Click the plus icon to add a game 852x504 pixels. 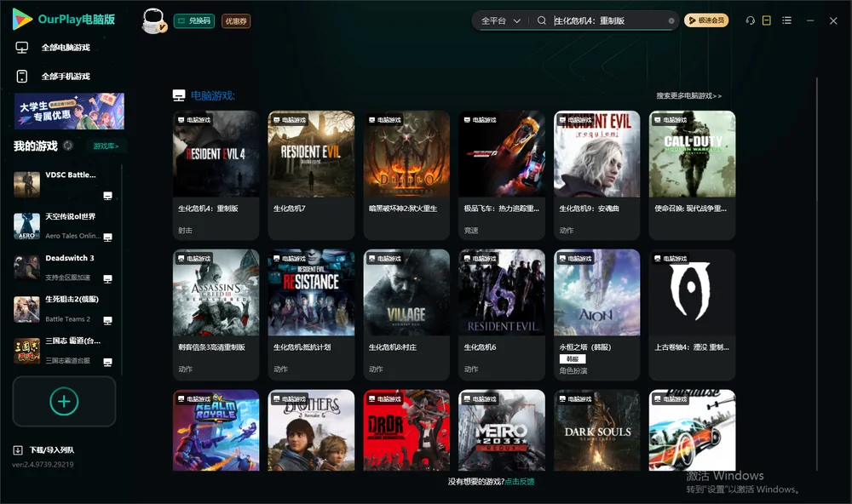tap(64, 401)
